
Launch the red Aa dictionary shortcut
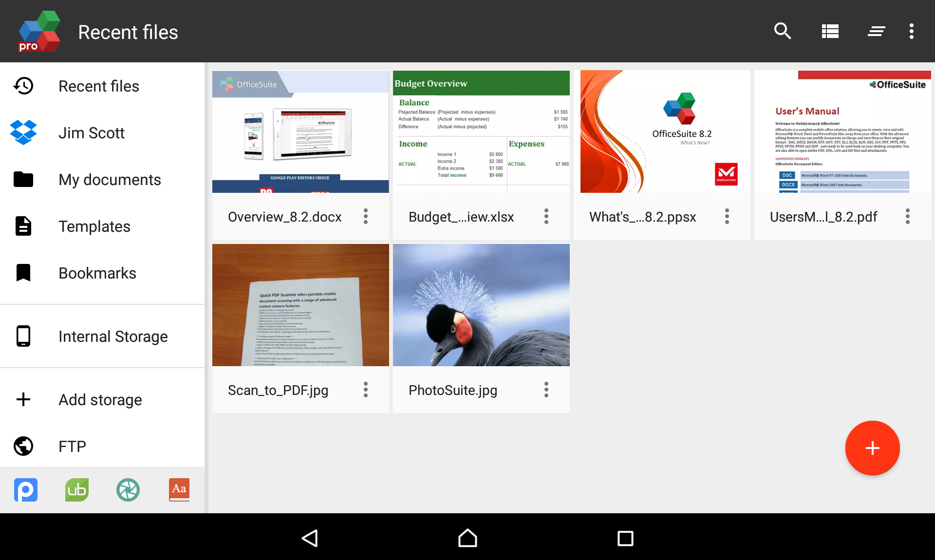pyautogui.click(x=179, y=490)
